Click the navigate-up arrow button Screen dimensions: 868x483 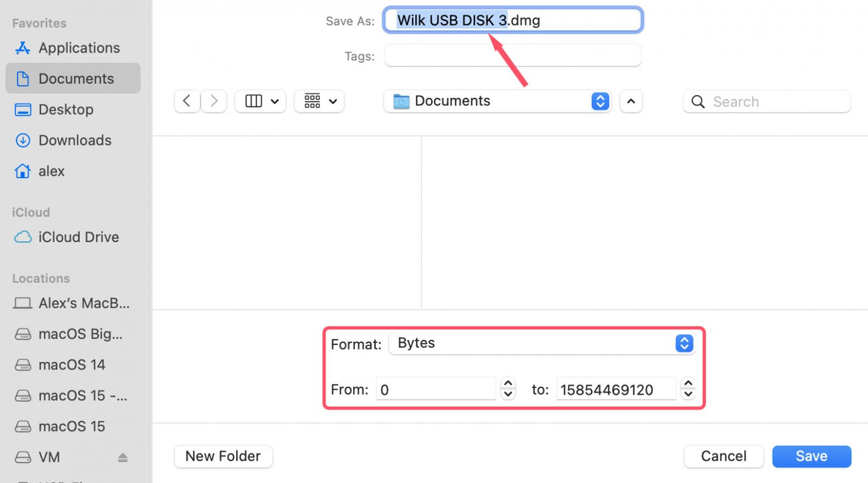[x=631, y=101]
